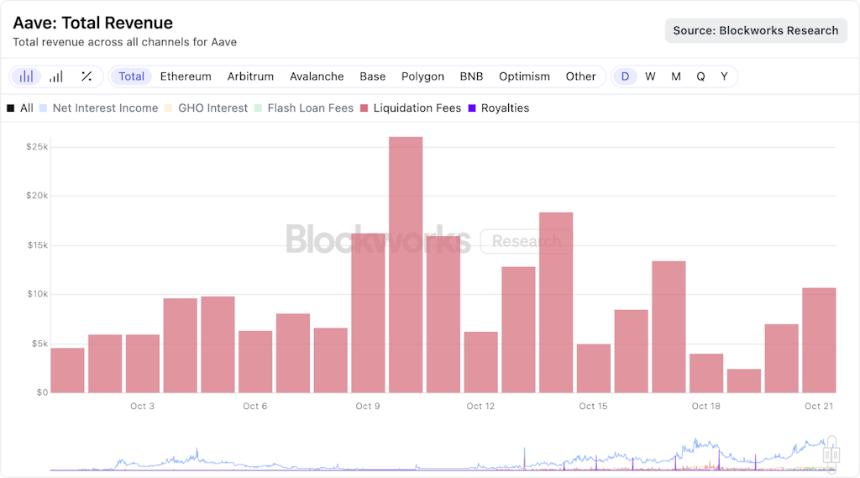Viewport: 860px width, 478px height.
Task: Select the Arbitrum chain tab
Action: tap(250, 76)
